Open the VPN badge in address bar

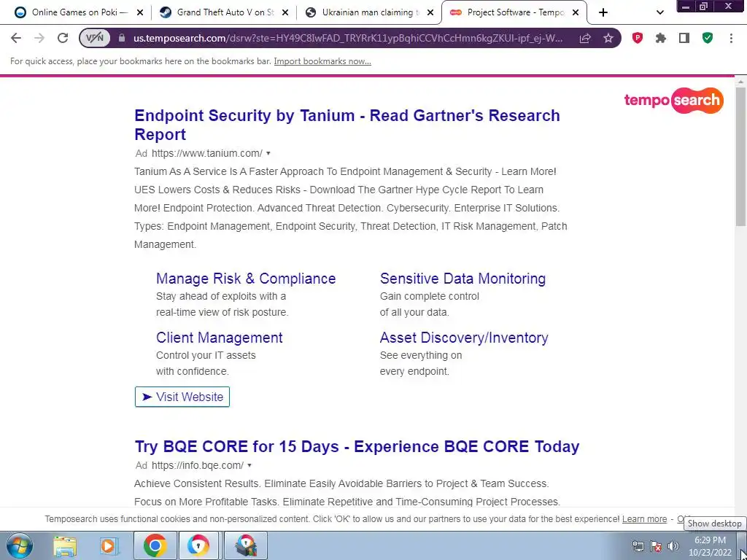click(95, 38)
